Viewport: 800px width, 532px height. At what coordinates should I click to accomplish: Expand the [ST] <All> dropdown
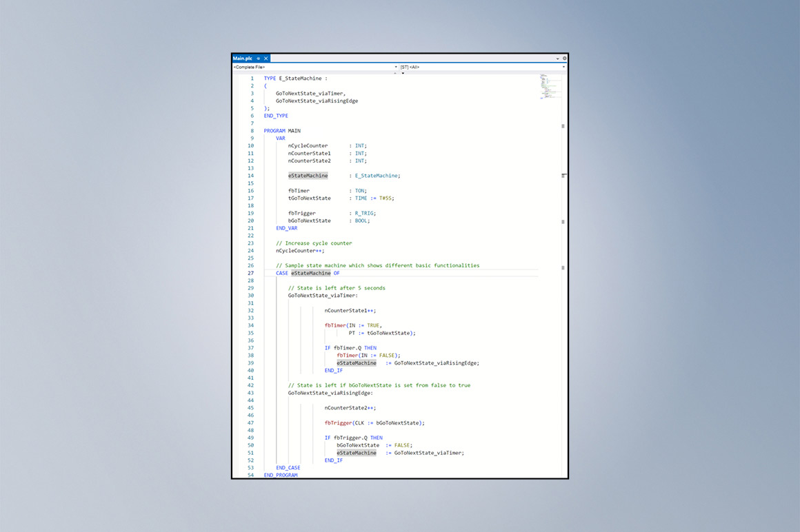coord(482,67)
